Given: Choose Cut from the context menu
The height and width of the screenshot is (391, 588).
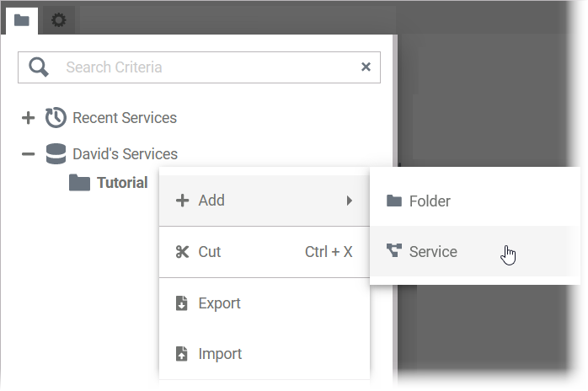Looking at the screenshot, I should 210,252.
